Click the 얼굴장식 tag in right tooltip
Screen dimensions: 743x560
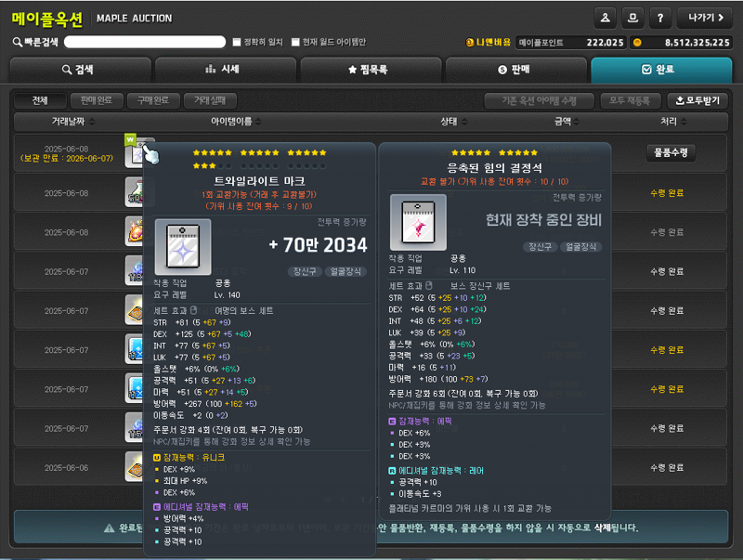coord(581,247)
